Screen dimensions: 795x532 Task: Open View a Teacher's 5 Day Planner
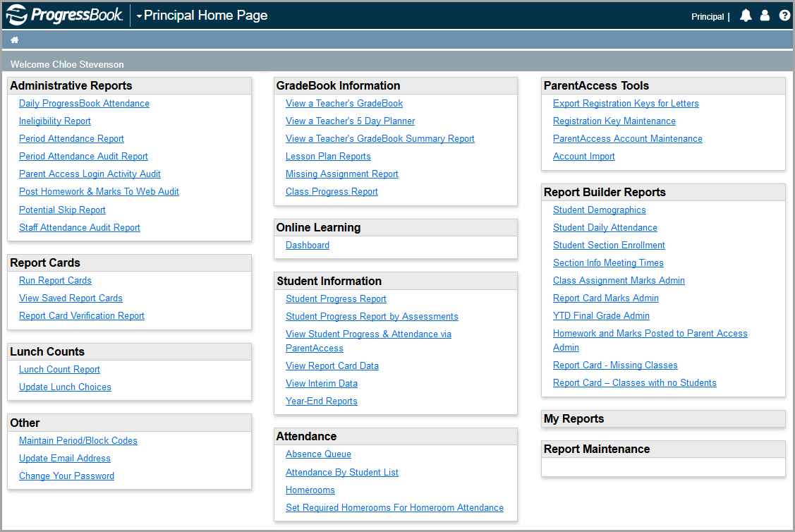tap(351, 121)
